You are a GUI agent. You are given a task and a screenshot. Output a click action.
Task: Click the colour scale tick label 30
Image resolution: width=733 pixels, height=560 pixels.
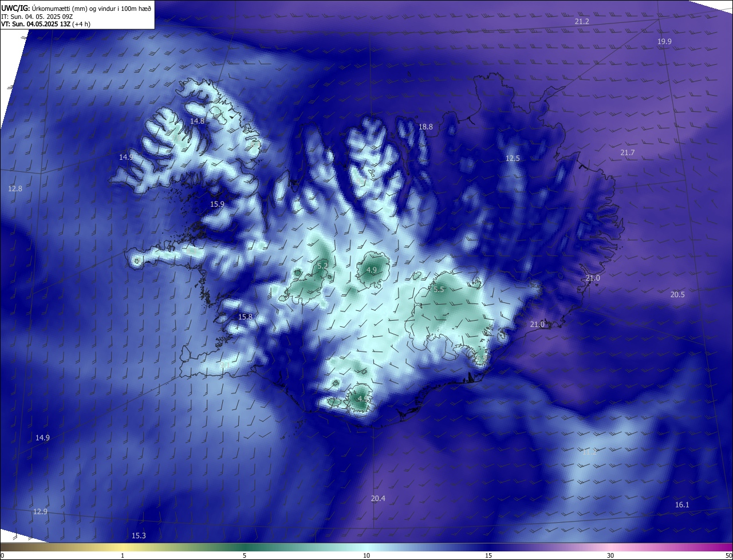coord(610,555)
